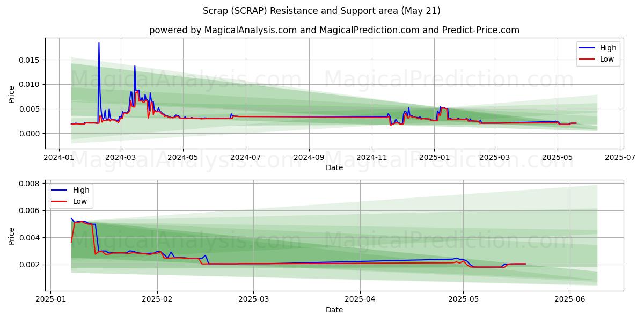Click the top chart x-axis label 2024-03
The height and width of the screenshot is (322, 644).
coord(120,158)
